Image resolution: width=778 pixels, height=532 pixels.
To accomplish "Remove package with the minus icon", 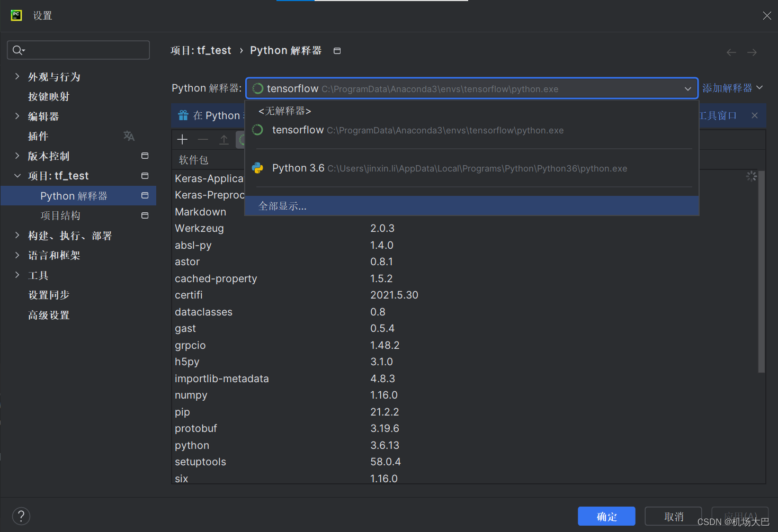I will pyautogui.click(x=203, y=139).
